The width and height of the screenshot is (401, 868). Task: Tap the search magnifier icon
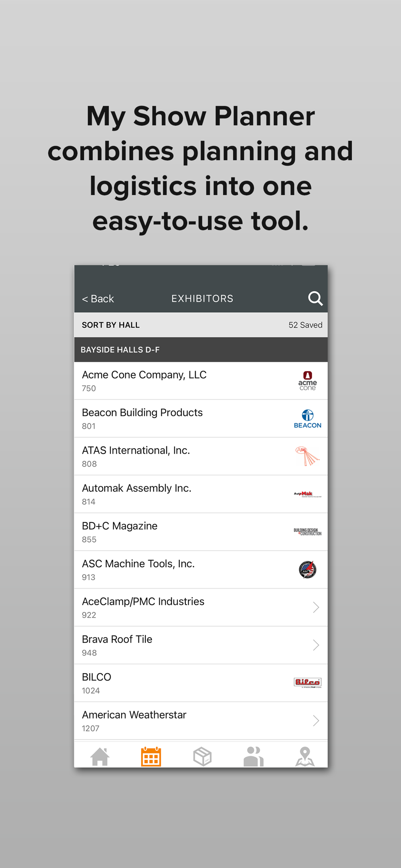(x=316, y=299)
